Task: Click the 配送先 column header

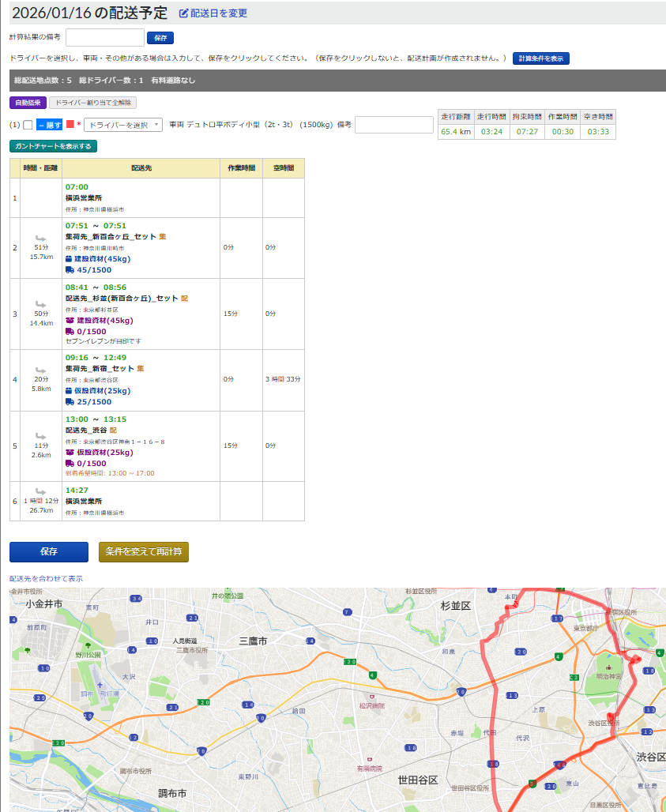Action: [141, 168]
